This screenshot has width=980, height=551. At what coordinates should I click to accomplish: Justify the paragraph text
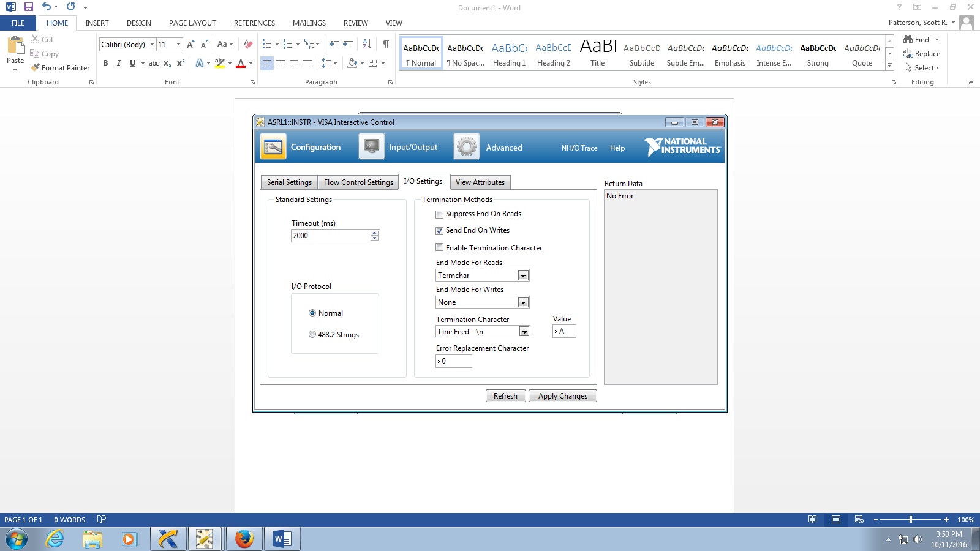pos(307,63)
